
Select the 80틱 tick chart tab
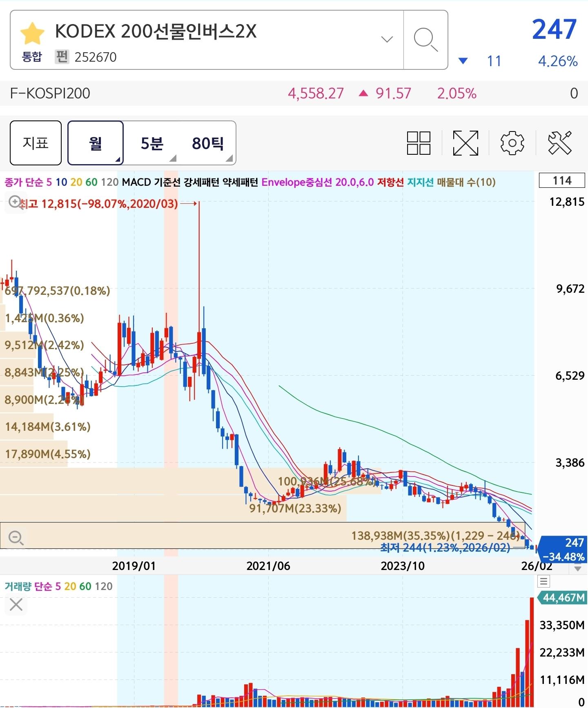[208, 143]
